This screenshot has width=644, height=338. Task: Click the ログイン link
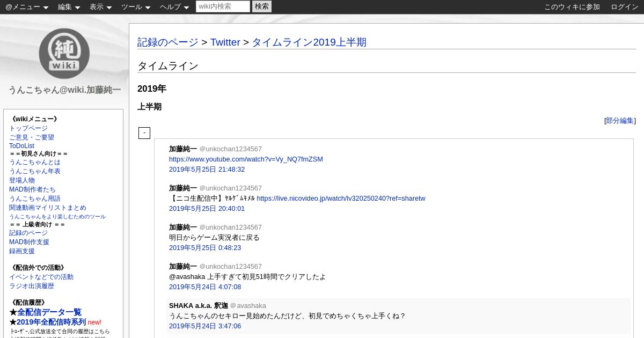pyautogui.click(x=625, y=7)
